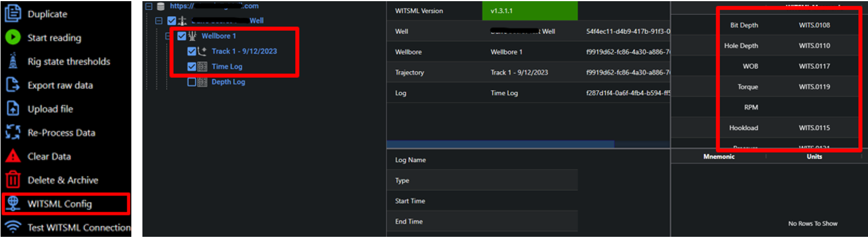Click the Delete & Archive trash icon
The height and width of the screenshot is (238, 868).
coord(13,180)
